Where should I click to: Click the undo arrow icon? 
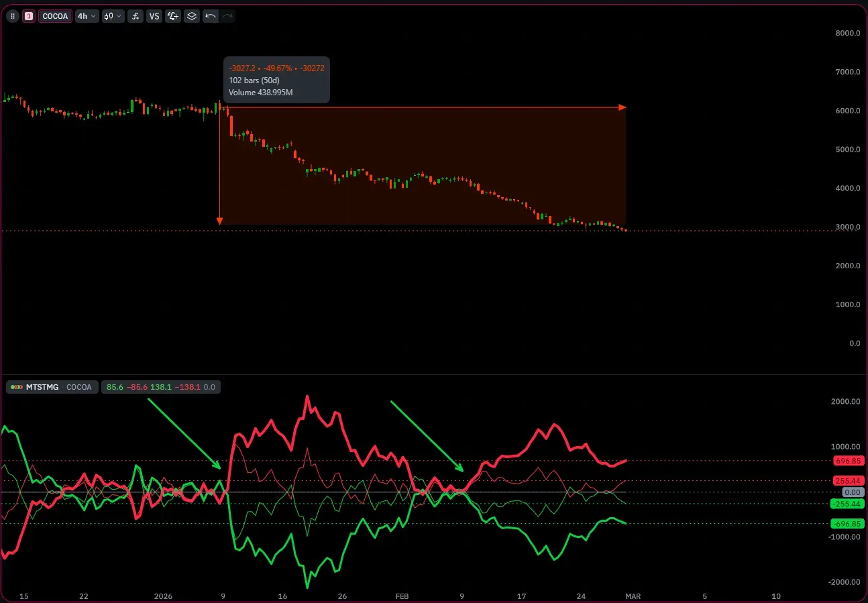click(x=211, y=16)
